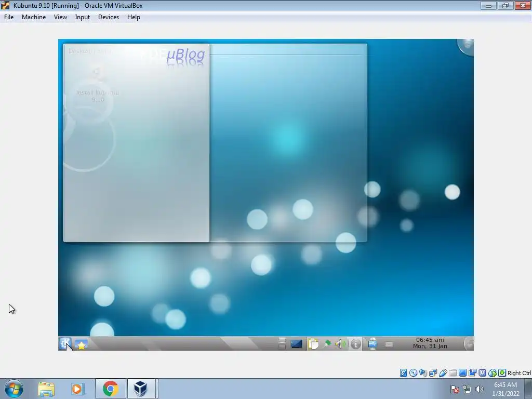Open the Plasma desktop toolbox cashew
This screenshot has height=399, width=532.
click(x=467, y=46)
